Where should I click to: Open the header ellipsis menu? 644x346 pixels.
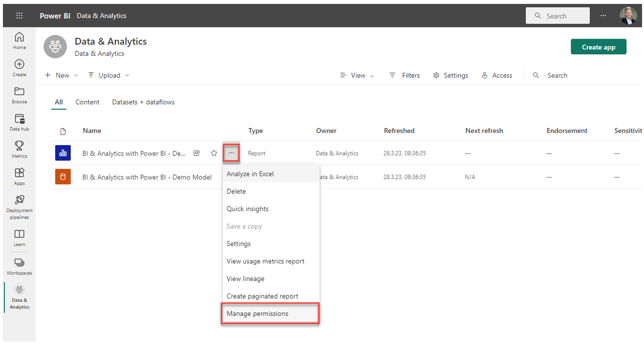[603, 16]
